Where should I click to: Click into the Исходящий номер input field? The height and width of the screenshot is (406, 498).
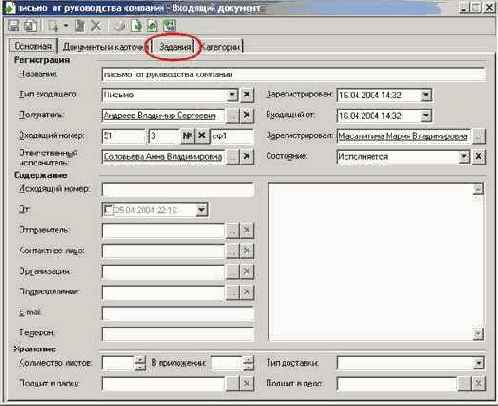[178, 189]
